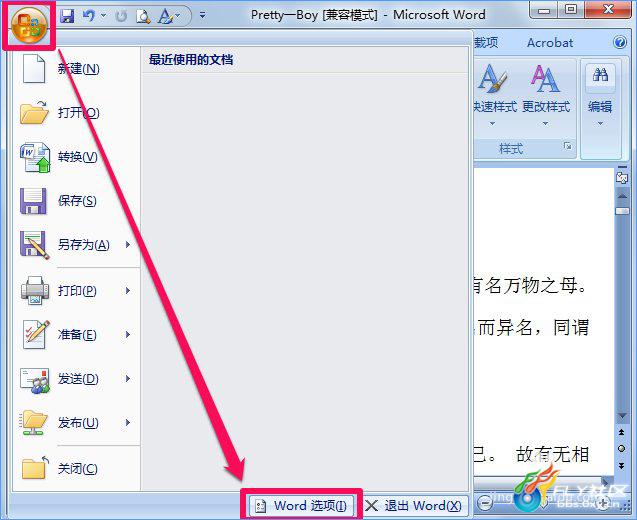Click the Save icon in Quick Access Toolbar
This screenshot has height=520, width=637.
(67, 16)
